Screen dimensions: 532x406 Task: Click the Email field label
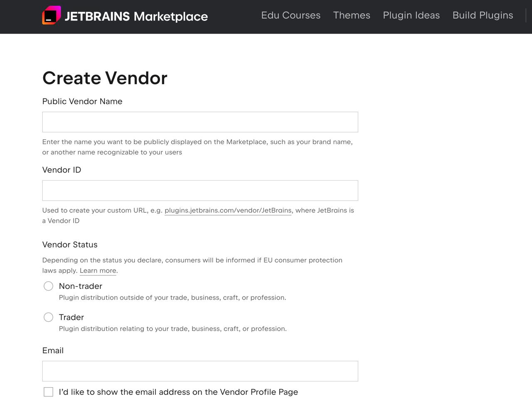click(53, 350)
